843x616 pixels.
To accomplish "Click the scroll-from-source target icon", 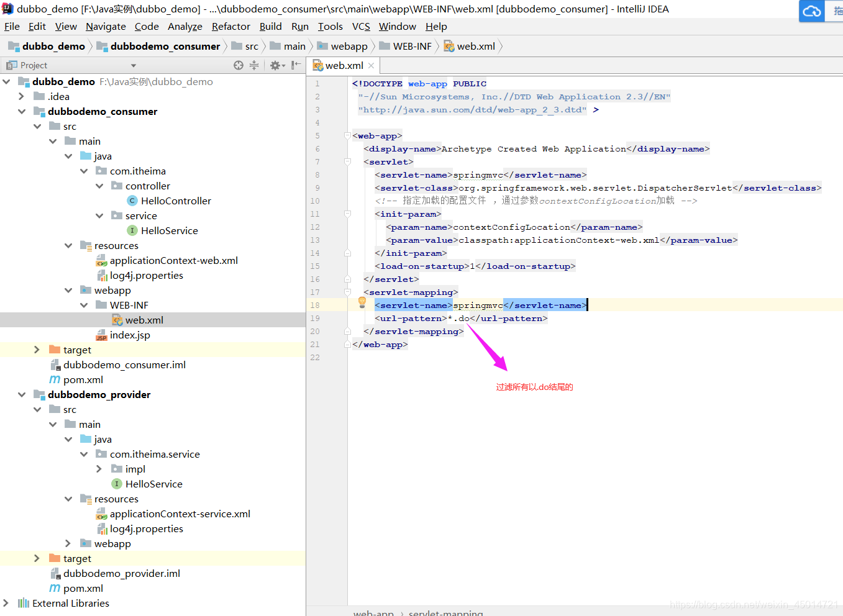I will pos(239,65).
